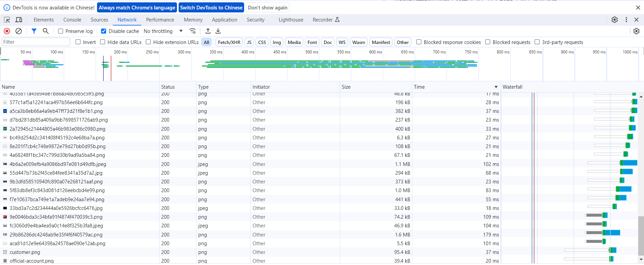Filter requests by Img type

pos(277,42)
